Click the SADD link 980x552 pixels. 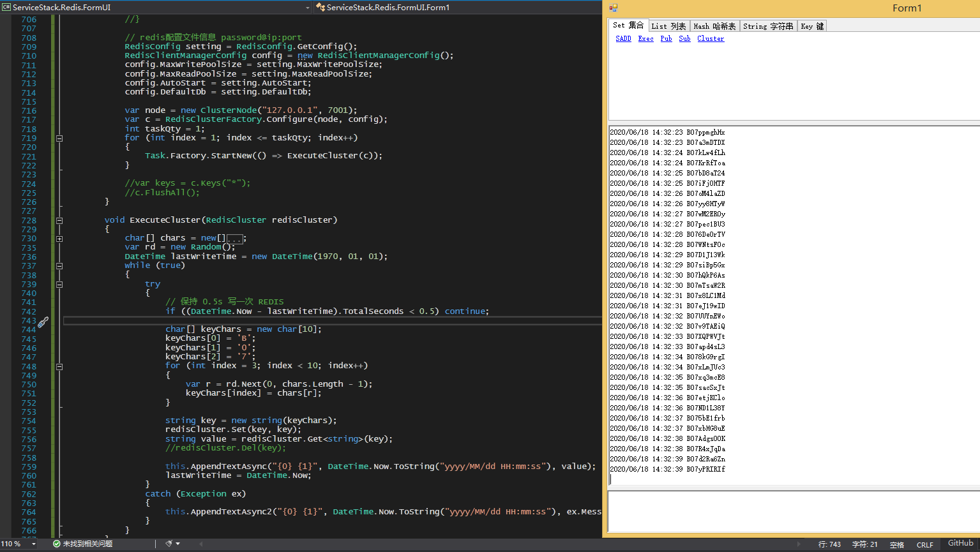click(623, 39)
